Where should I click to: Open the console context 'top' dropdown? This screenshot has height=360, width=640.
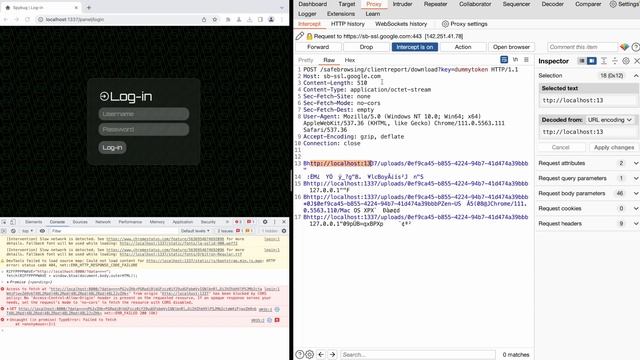click(x=27, y=231)
